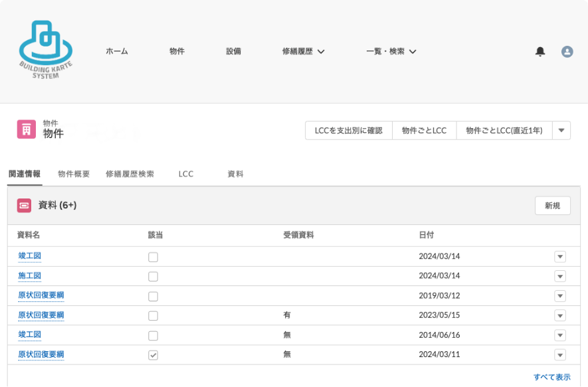Click the Building Karte System logo
Viewport: 588px width, 387px height.
point(46,50)
